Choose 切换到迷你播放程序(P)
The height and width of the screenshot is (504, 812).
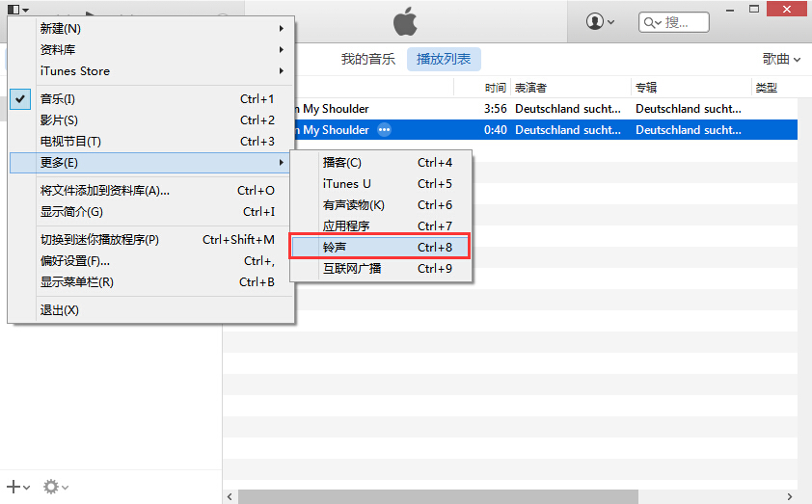(151, 240)
